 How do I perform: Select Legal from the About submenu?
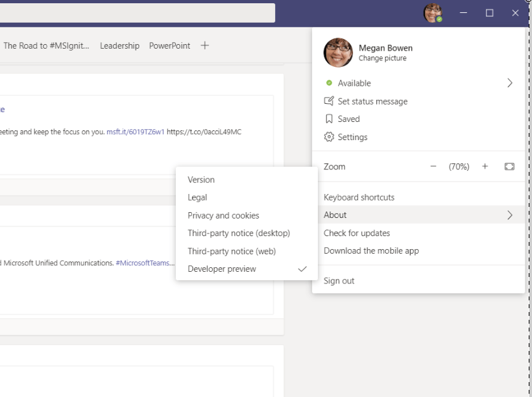click(197, 198)
